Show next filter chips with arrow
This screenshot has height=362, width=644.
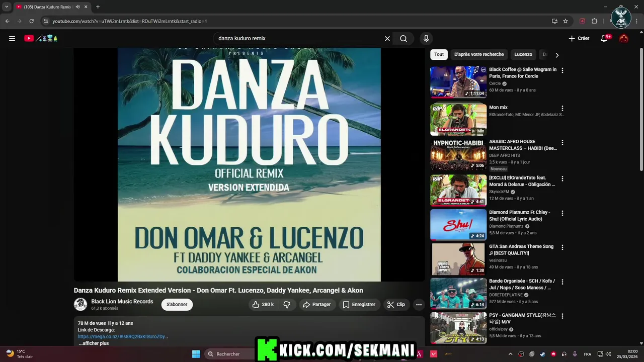[x=557, y=55]
